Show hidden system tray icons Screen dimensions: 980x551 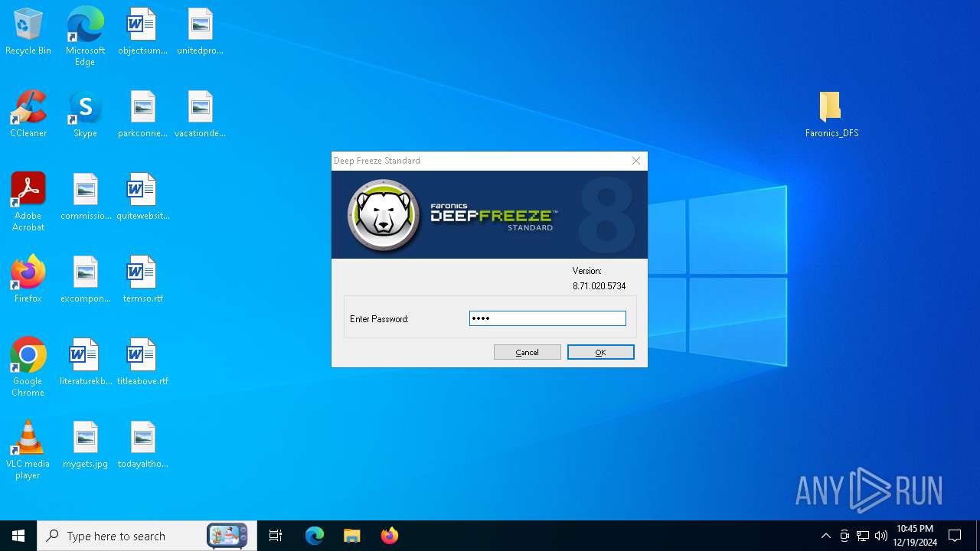point(825,536)
